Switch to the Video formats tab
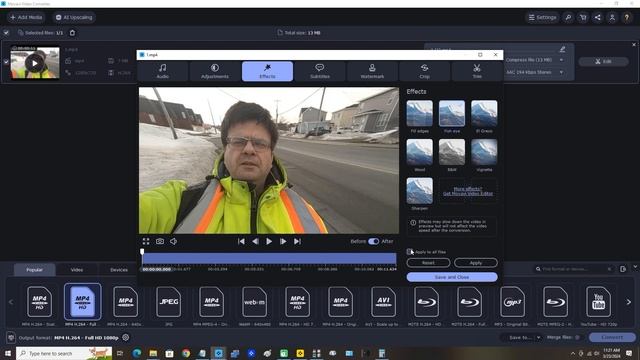640x360 pixels. click(77, 270)
